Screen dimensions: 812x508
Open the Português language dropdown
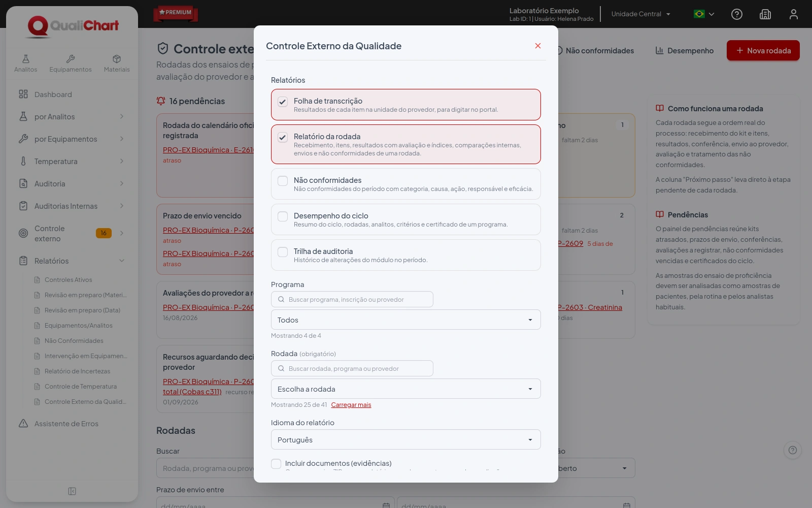click(406, 439)
